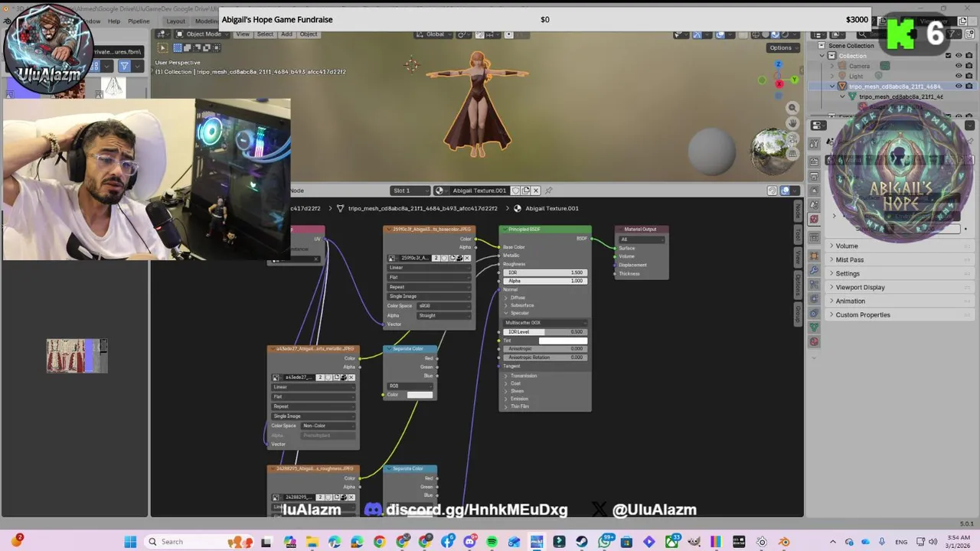Screen dimensions: 980x551
Task: Open the Object Data green triangle tab
Action: pos(815,327)
